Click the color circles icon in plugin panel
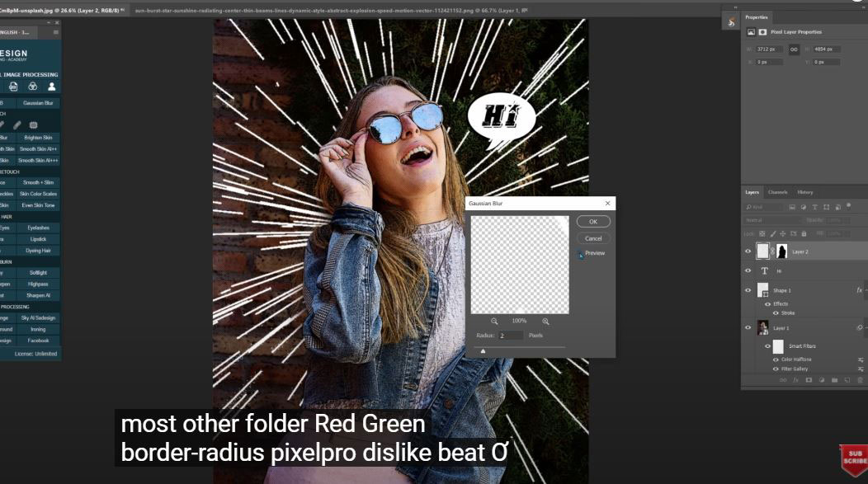Viewport: 868px width, 484px height. coord(33,87)
